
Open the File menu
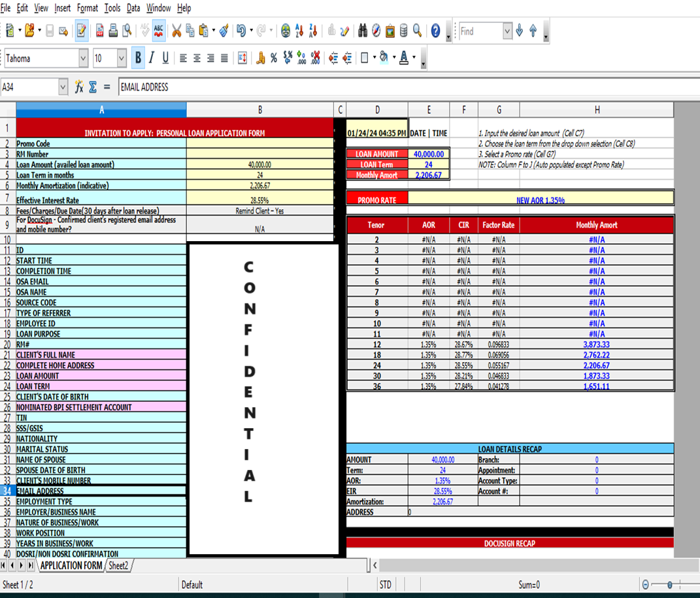tap(5, 8)
